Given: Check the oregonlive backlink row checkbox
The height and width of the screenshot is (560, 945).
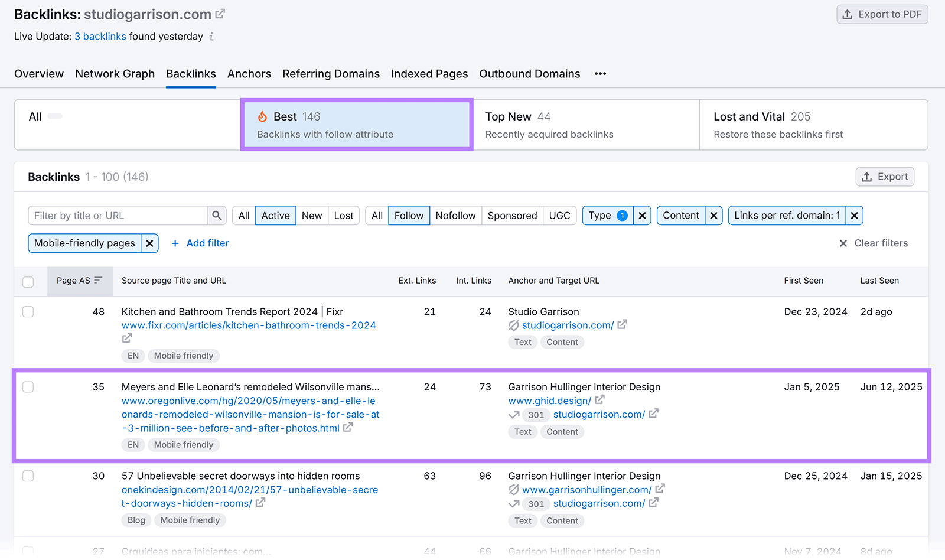Looking at the screenshot, I should [28, 387].
